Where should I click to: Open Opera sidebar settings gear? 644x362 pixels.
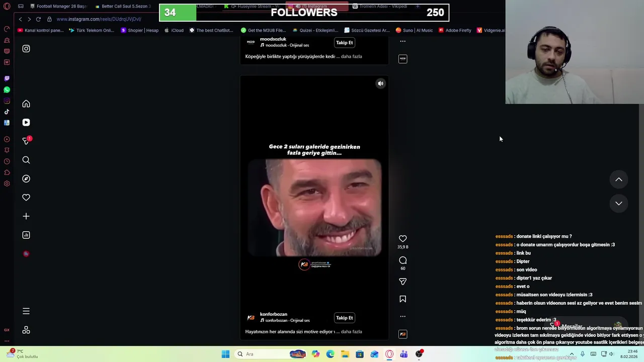tap(7, 184)
